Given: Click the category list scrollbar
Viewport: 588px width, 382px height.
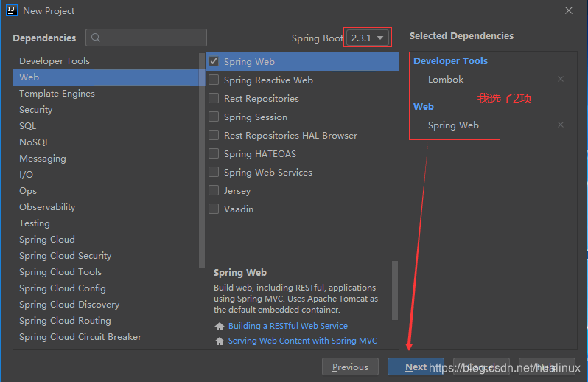Looking at the screenshot, I should 202,160.
